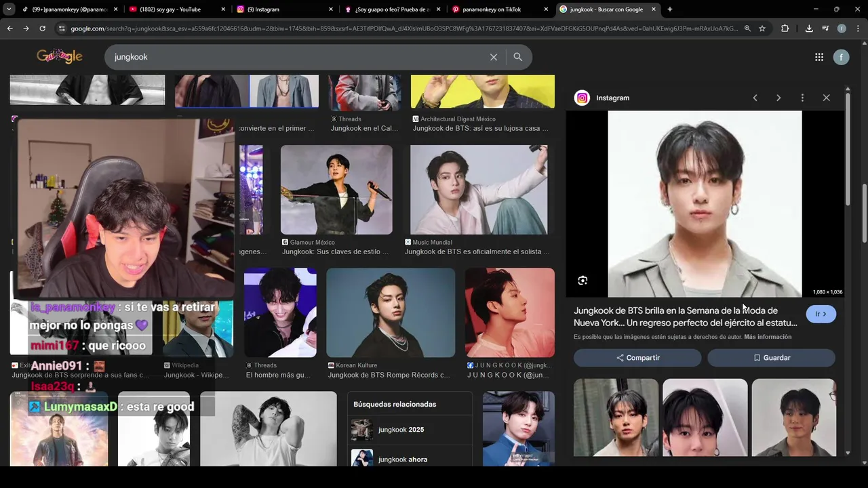Clear the search box with the X

[x=494, y=57]
